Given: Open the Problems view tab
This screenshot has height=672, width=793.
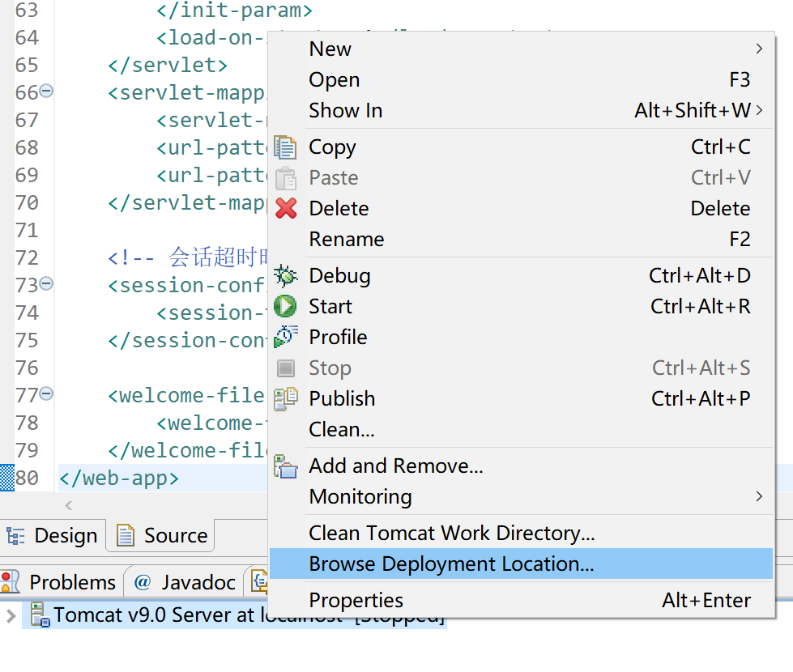Looking at the screenshot, I should [x=62, y=582].
